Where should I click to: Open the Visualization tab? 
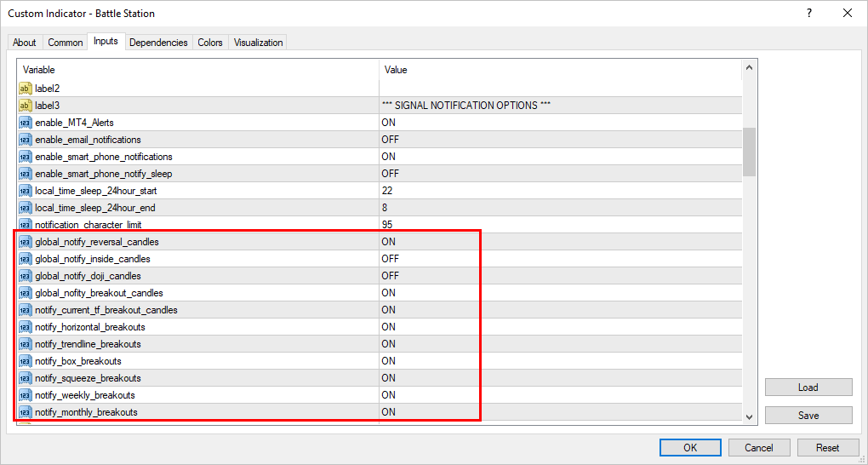tap(258, 42)
